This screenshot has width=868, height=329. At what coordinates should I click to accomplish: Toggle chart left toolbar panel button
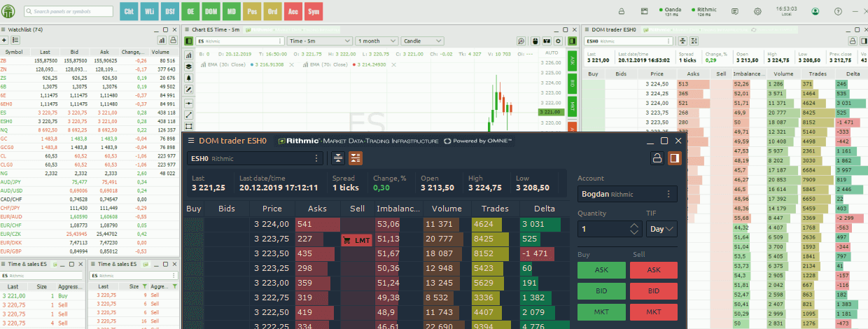[x=189, y=41]
